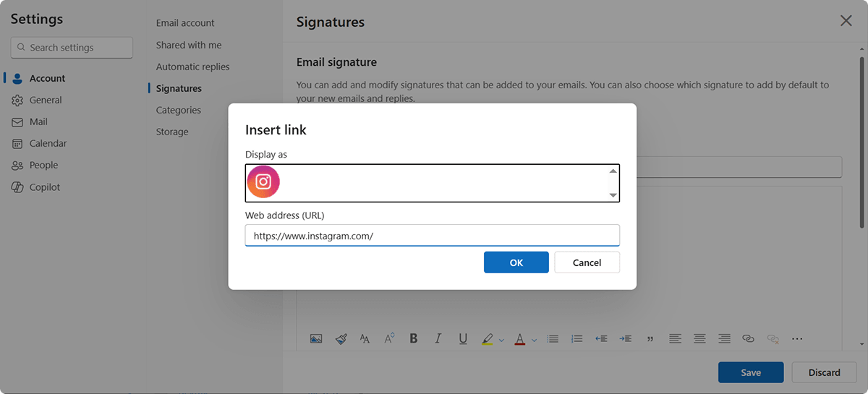Close the Settings panel with X
Viewport: 868px width, 394px height.
846,21
